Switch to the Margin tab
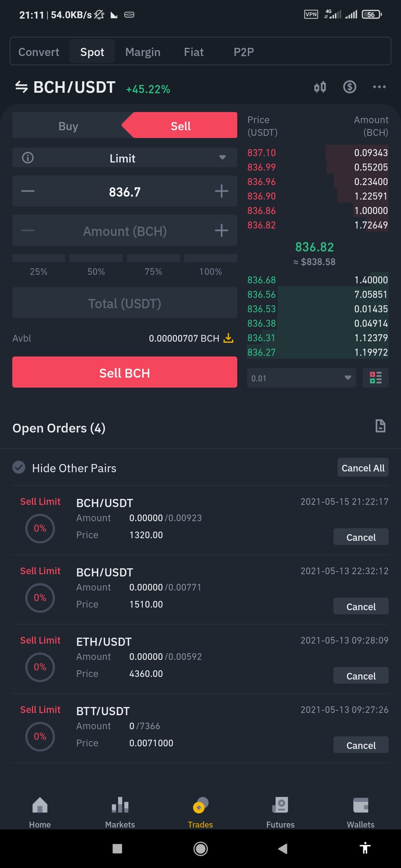 pyautogui.click(x=143, y=52)
